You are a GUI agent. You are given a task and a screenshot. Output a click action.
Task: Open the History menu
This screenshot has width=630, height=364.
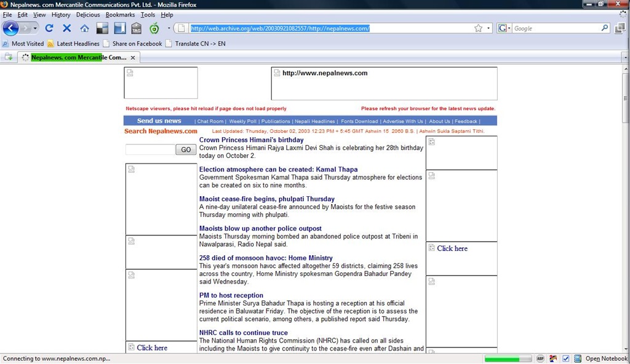tap(61, 15)
